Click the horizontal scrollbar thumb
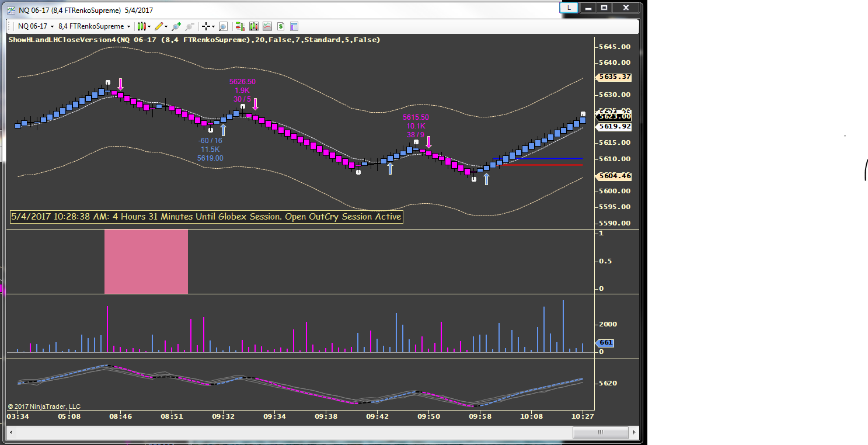 (600, 433)
